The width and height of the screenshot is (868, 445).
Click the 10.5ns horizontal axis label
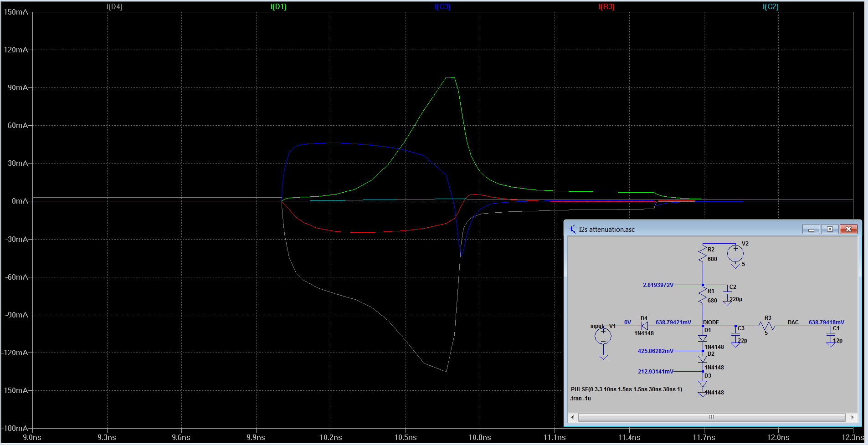[406, 437]
